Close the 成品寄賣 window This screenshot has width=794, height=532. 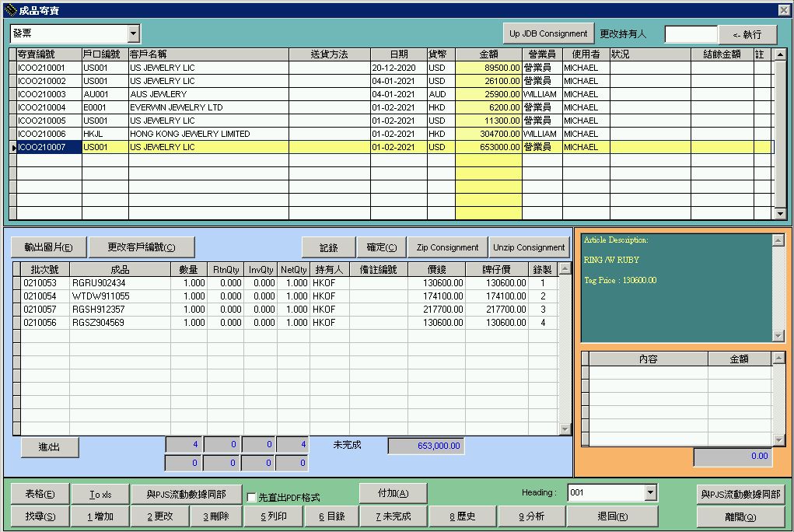[x=783, y=10]
